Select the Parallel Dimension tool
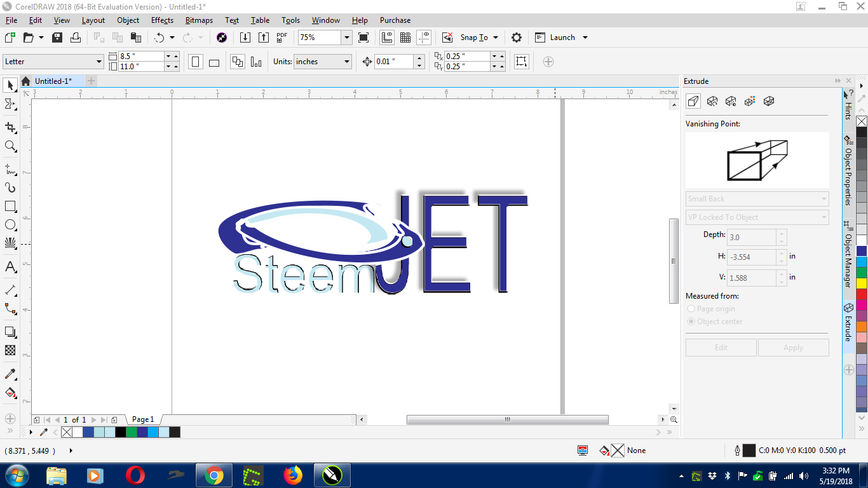 [x=10, y=290]
